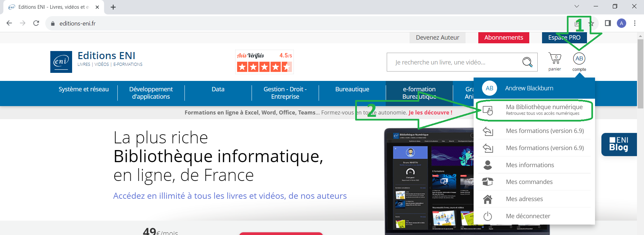Click the AB avatar in the account dropdown
Screen dimensions: 644x235
coord(489,88)
